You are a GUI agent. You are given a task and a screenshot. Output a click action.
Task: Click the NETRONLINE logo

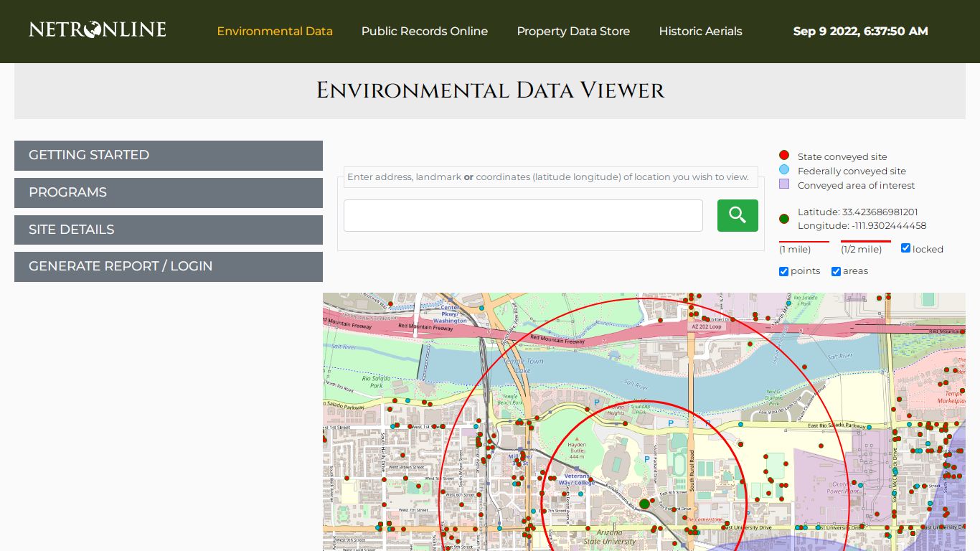pos(98,29)
